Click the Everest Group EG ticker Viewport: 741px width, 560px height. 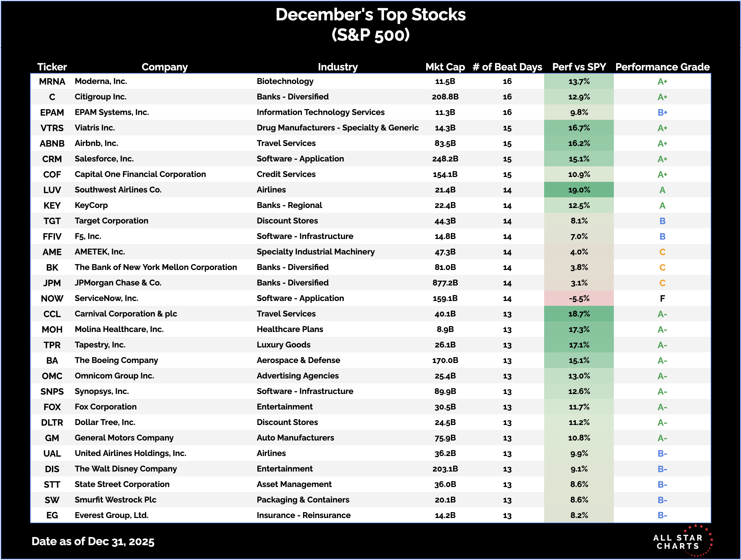coord(52,515)
